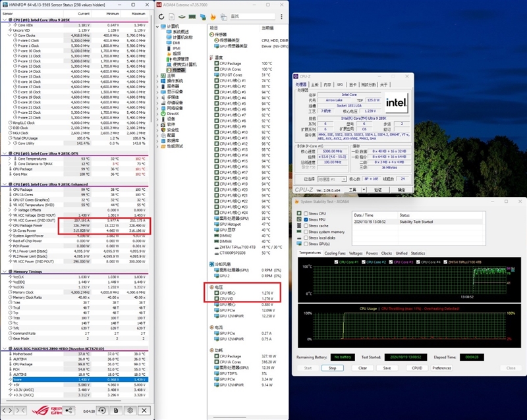Enable Stress system memory checkbox

[x=306, y=232]
